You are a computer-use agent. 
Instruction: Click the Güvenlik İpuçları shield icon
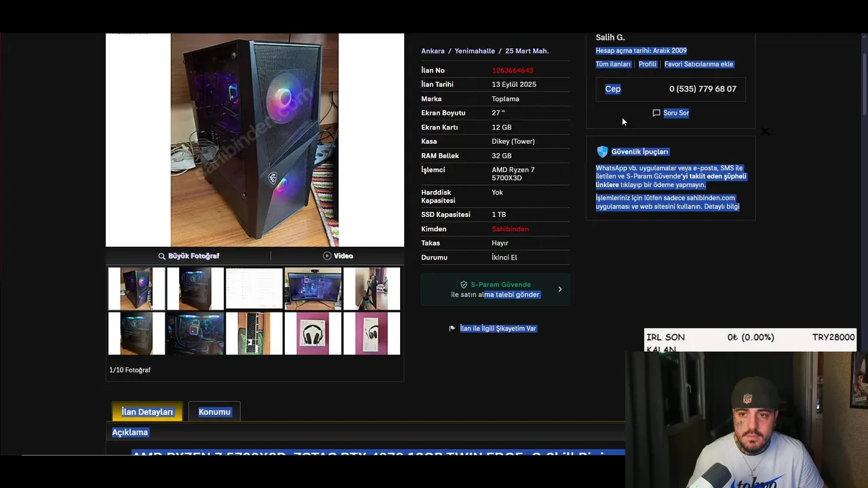coord(602,152)
